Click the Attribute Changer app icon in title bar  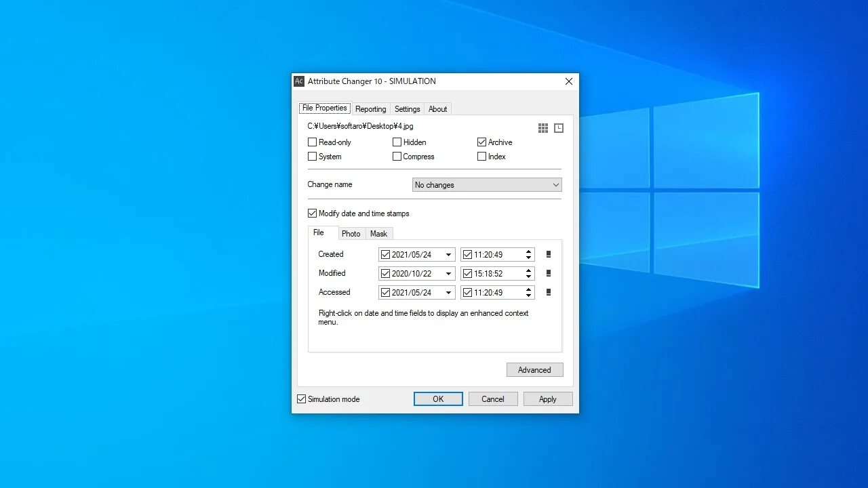tap(299, 81)
